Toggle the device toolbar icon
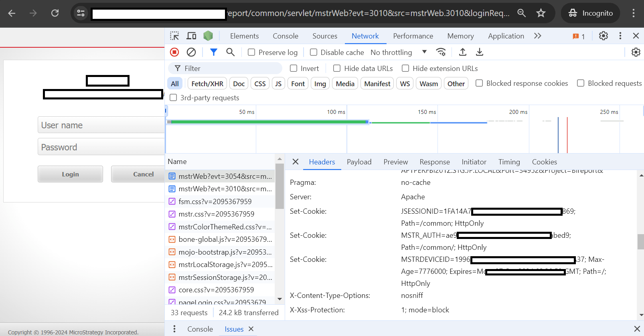The height and width of the screenshot is (336, 644). [x=191, y=36]
